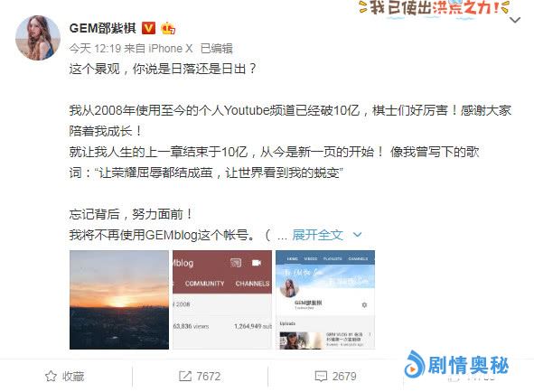Expand the full post with 展开全文

pos(317,235)
